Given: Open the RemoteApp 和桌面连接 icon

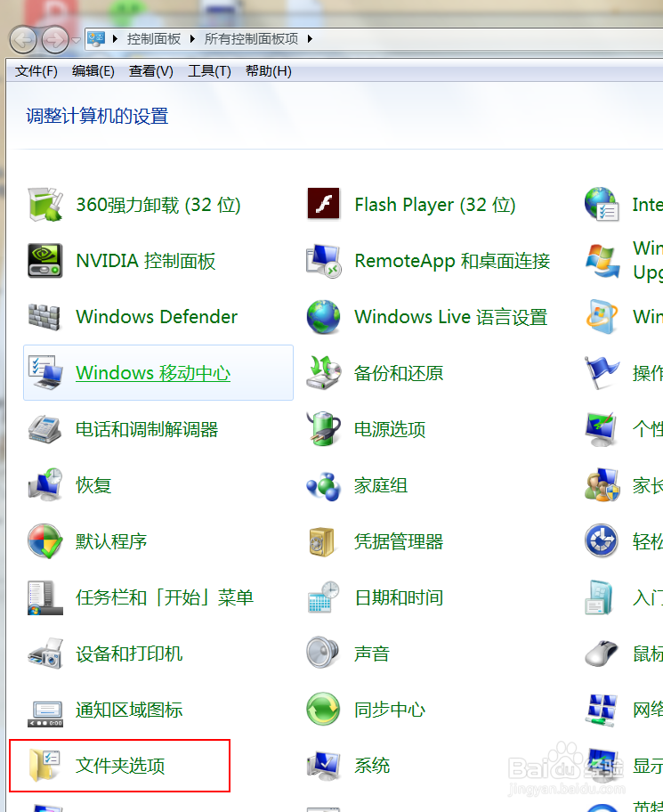Looking at the screenshot, I should click(x=323, y=261).
